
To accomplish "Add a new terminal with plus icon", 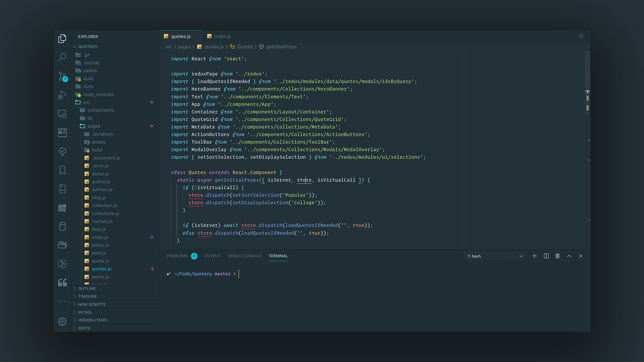I will tap(534, 256).
